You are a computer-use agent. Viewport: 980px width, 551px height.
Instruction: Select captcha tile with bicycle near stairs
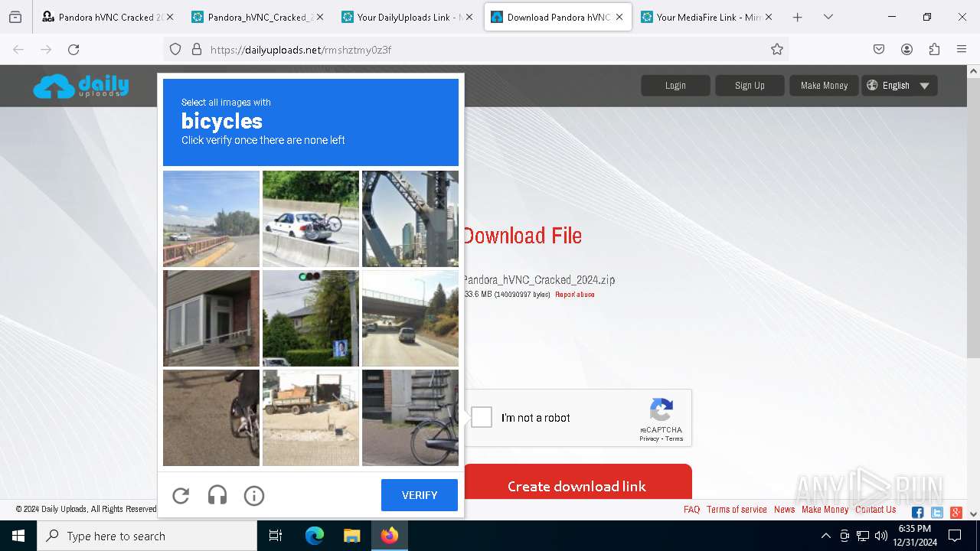tap(410, 418)
